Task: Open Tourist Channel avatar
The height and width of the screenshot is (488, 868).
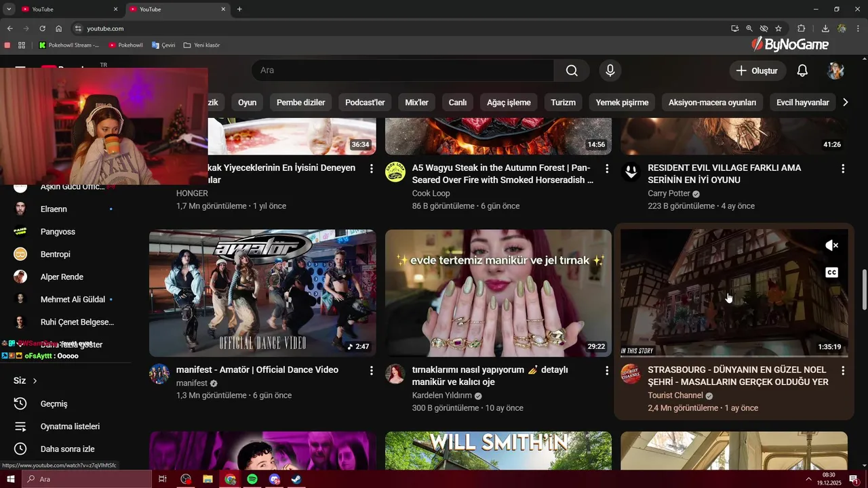Action: pos(631,374)
